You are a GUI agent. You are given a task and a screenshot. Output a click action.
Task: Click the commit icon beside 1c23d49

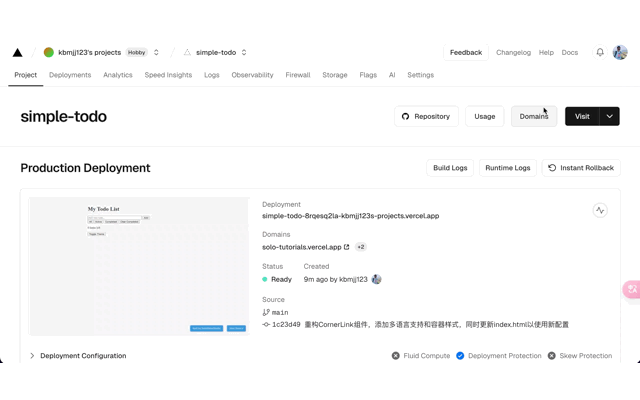[266, 324]
